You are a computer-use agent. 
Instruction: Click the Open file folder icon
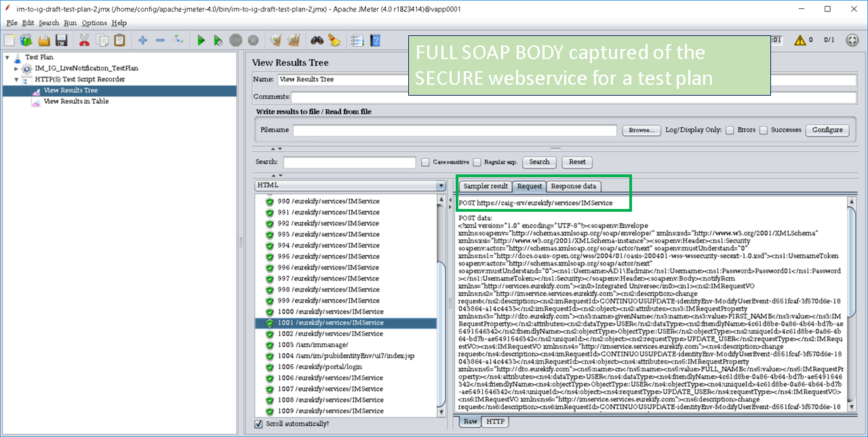pos(44,41)
